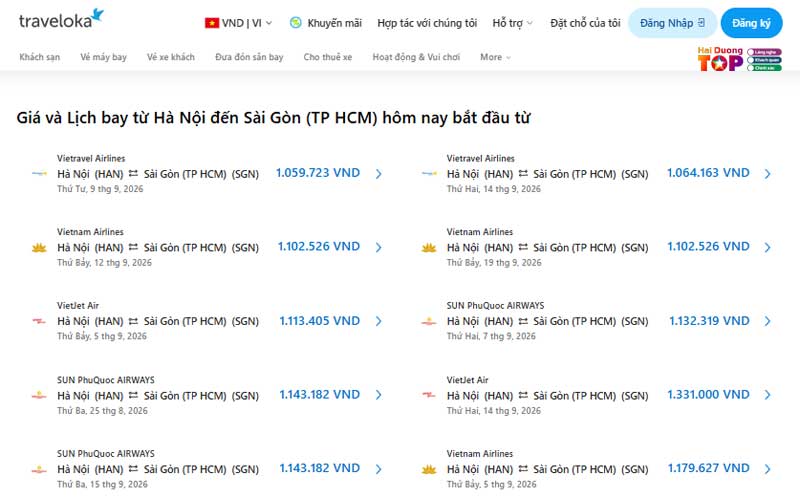Click the Vietnam flag currency icon
Image resolution: width=800 pixels, height=497 pixels.
212,23
